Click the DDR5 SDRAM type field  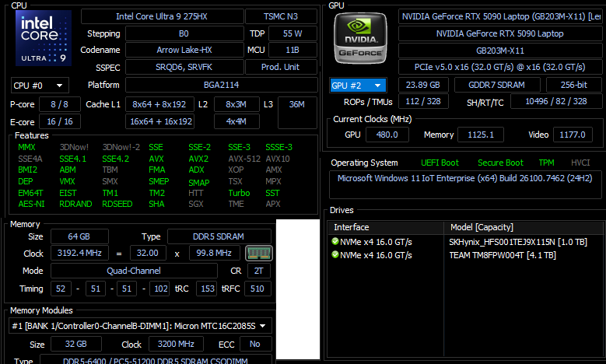click(x=219, y=236)
